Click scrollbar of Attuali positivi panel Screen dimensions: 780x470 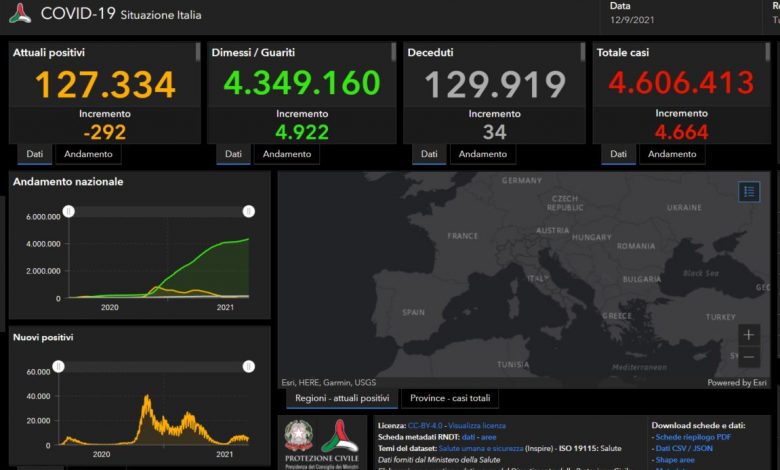pos(197,53)
